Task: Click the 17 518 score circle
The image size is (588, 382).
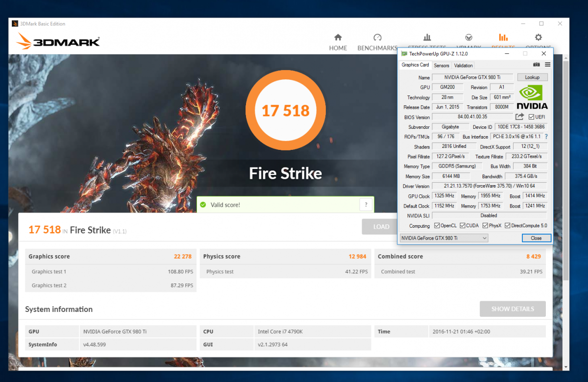Action: pos(285,111)
